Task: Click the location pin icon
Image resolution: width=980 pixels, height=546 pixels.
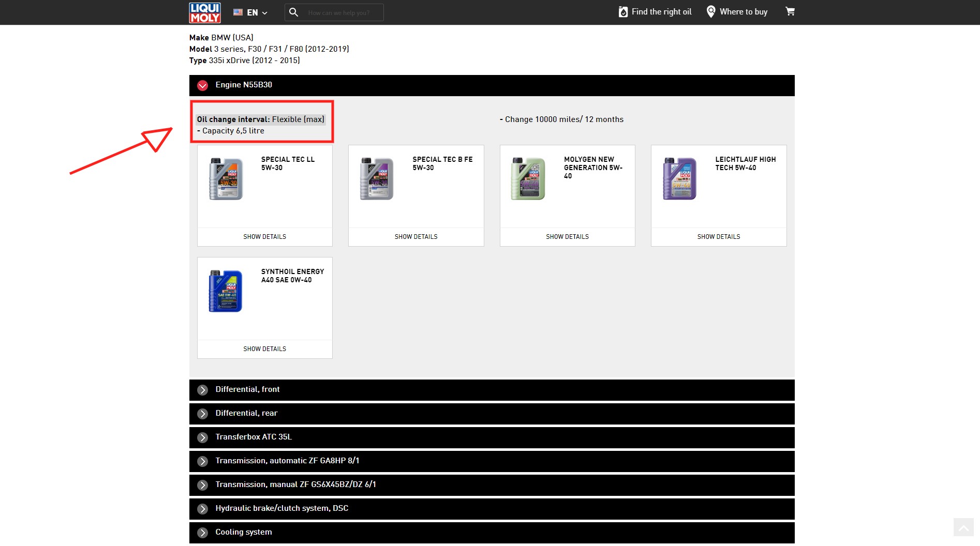Action: click(711, 12)
